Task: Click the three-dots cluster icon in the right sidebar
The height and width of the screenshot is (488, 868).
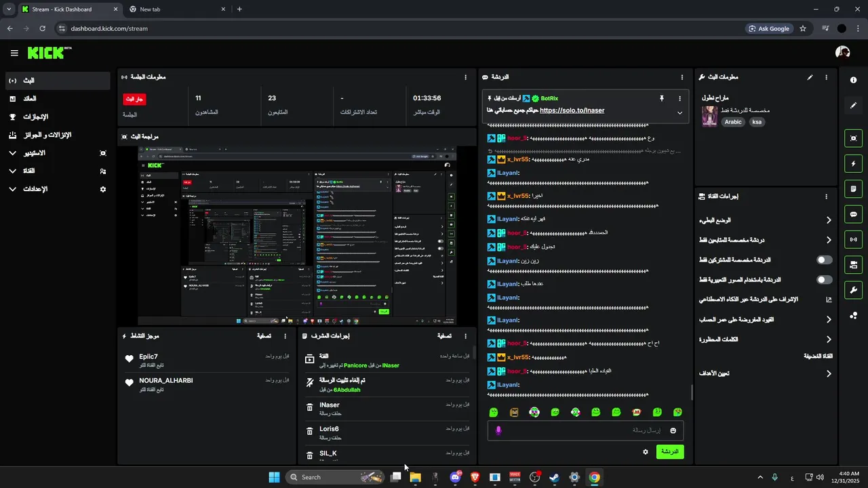Action: pyautogui.click(x=853, y=316)
